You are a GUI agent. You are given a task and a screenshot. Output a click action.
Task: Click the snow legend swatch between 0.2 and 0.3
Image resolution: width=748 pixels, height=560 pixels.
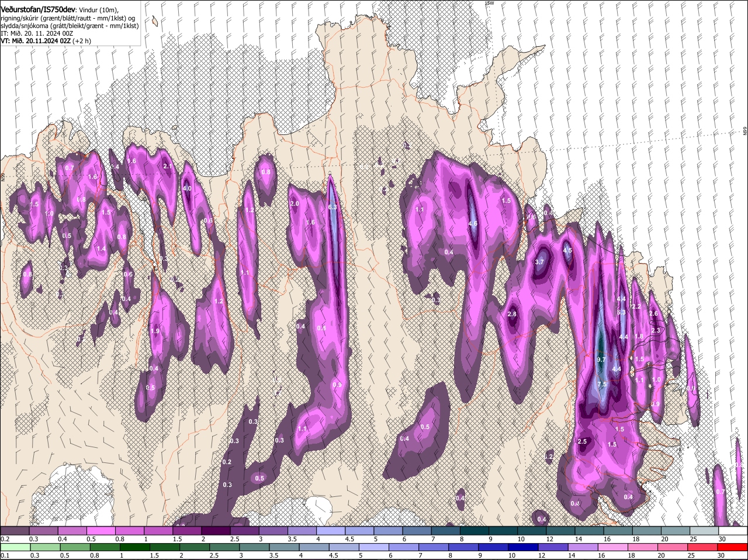point(15,531)
